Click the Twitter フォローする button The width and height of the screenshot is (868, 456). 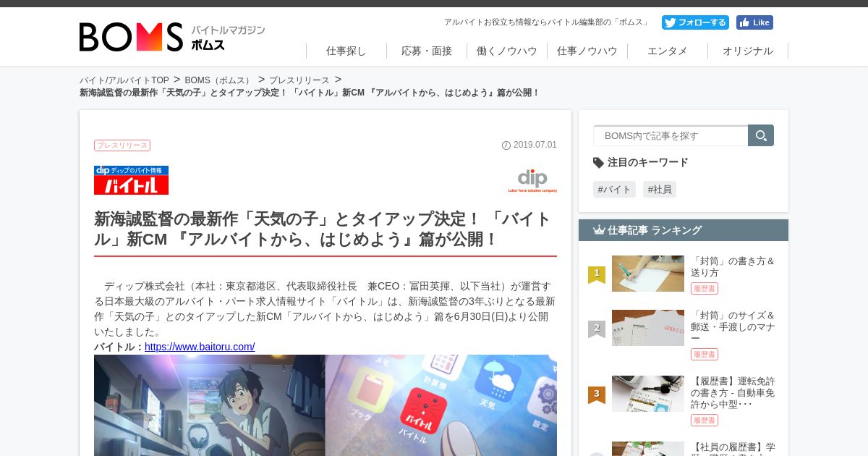tap(695, 22)
